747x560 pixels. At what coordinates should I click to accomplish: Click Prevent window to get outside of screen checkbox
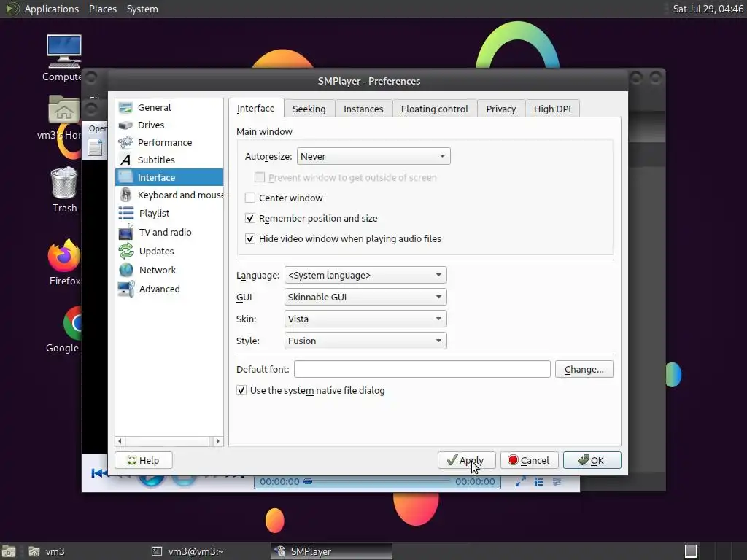click(260, 177)
